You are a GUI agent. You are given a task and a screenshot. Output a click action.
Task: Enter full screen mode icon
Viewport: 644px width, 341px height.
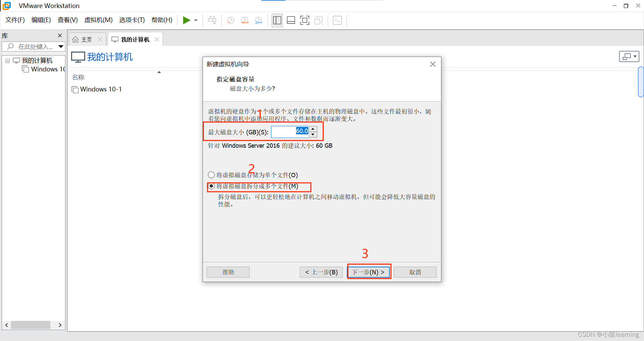pyautogui.click(x=305, y=20)
